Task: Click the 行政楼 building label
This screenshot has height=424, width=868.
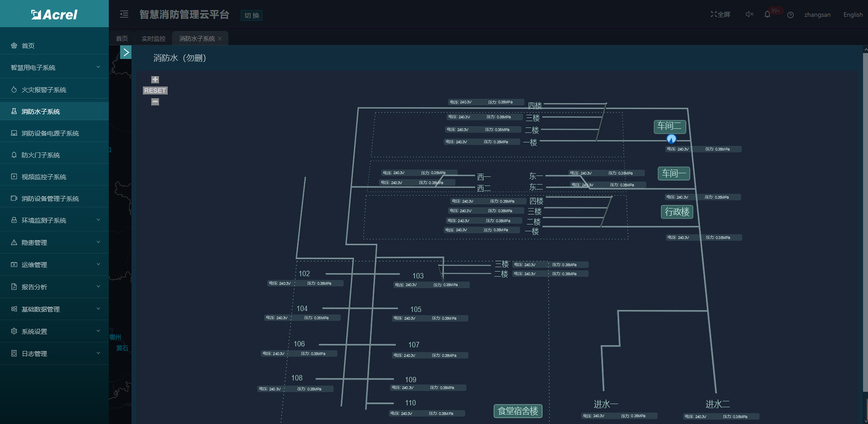Action: pos(677,212)
